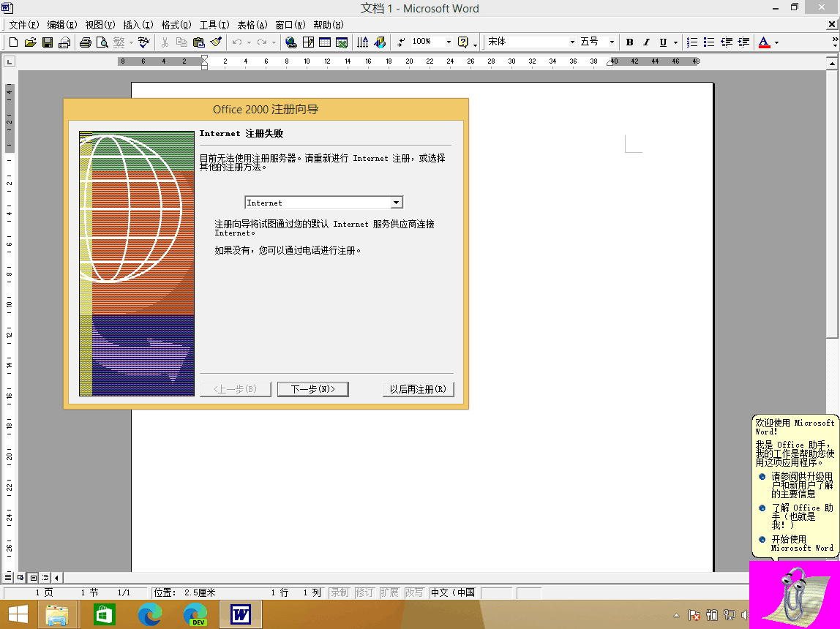Click the 以后再注册(R) button

tap(418, 389)
